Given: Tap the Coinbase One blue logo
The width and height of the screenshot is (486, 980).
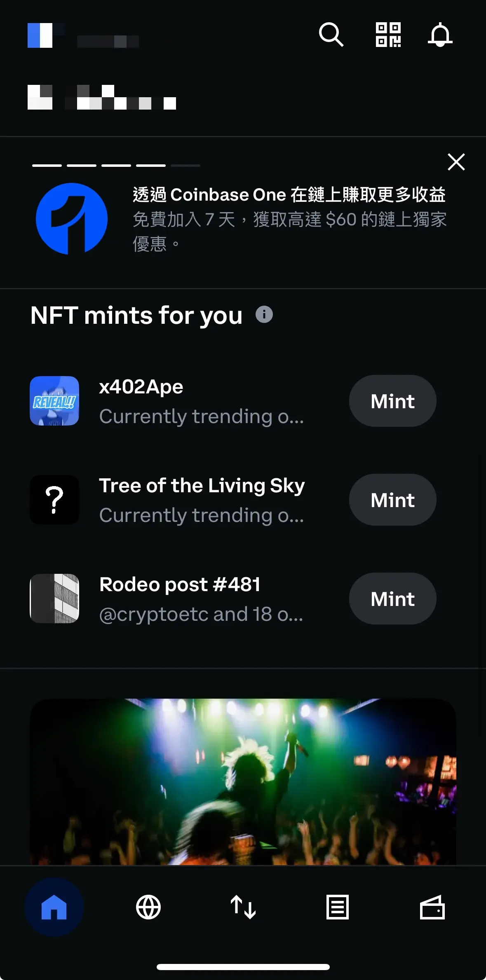Looking at the screenshot, I should pyautogui.click(x=72, y=219).
